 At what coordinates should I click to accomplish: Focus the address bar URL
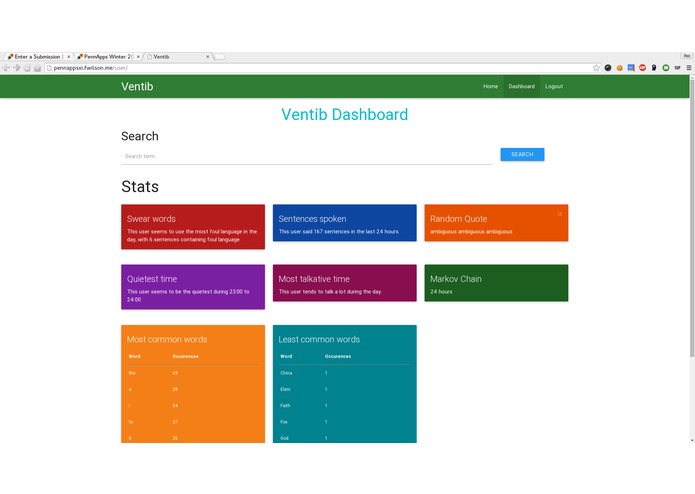coord(90,68)
